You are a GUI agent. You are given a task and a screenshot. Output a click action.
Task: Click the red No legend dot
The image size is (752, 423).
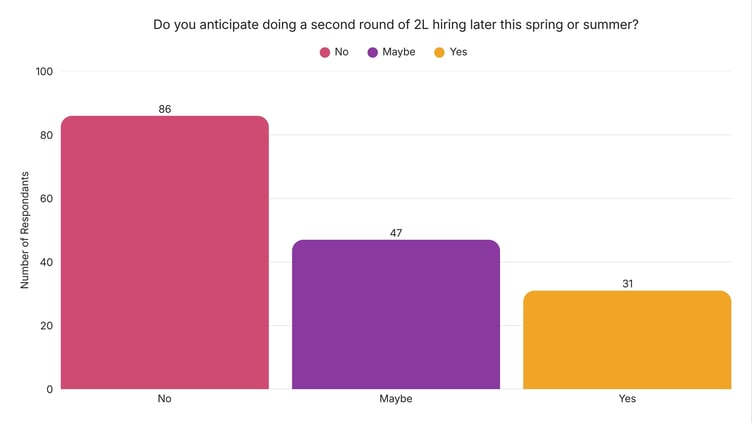point(325,52)
